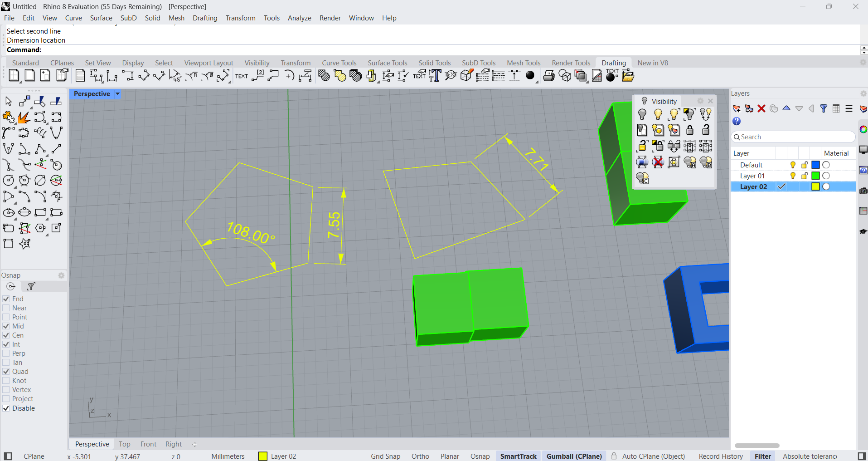
Task: Click Ortho in the status bar
Action: point(420,456)
